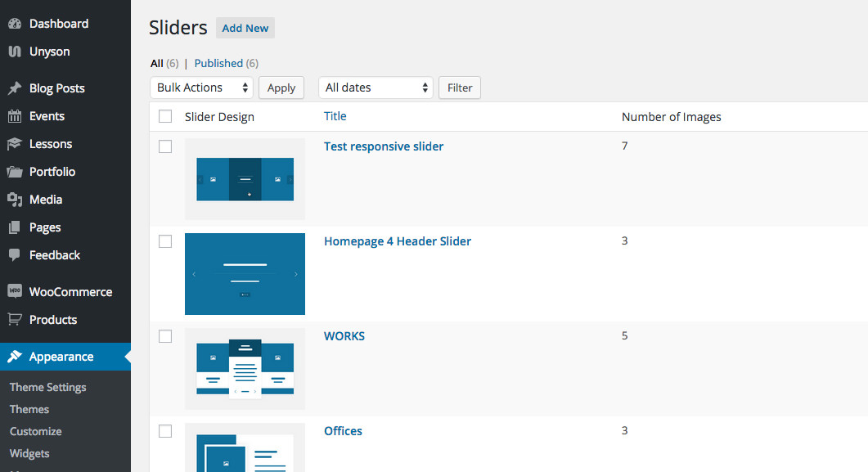Tick the WORKS slider row checkbox
868x472 pixels.
tap(165, 336)
